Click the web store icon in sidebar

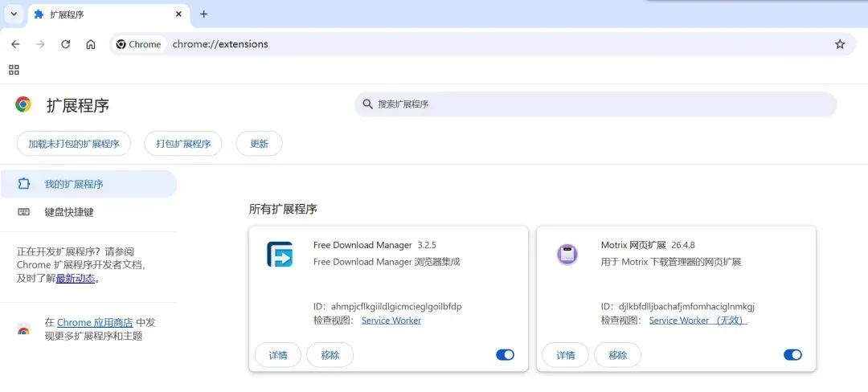click(x=23, y=329)
